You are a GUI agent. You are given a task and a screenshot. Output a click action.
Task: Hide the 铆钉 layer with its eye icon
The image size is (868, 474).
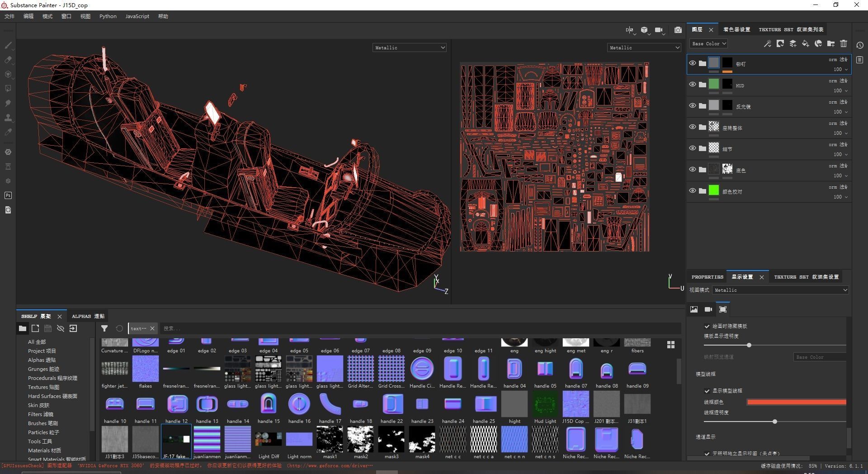692,63
